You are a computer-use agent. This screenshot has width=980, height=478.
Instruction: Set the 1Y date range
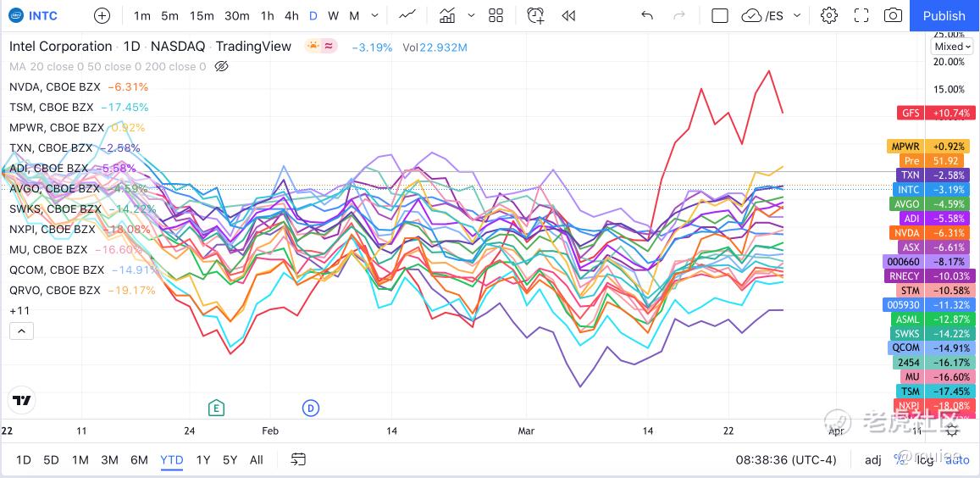click(x=203, y=460)
